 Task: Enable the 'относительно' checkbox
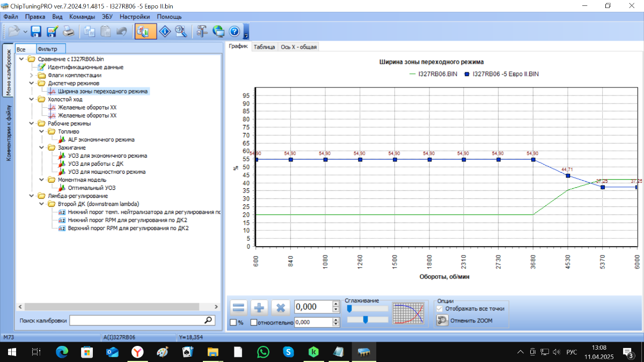click(x=254, y=322)
